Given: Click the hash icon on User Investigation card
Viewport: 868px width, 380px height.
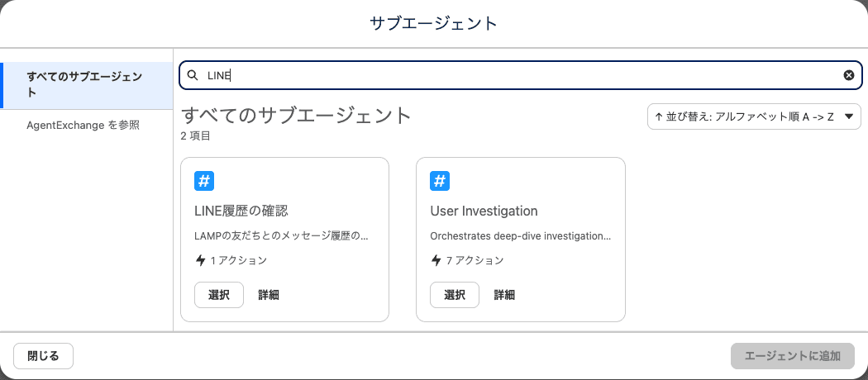Looking at the screenshot, I should tap(440, 182).
